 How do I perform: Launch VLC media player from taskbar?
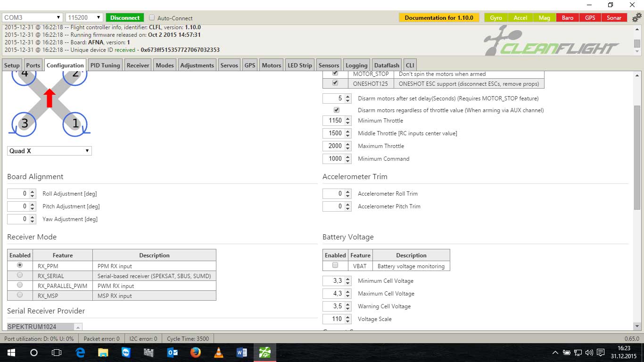(218, 352)
